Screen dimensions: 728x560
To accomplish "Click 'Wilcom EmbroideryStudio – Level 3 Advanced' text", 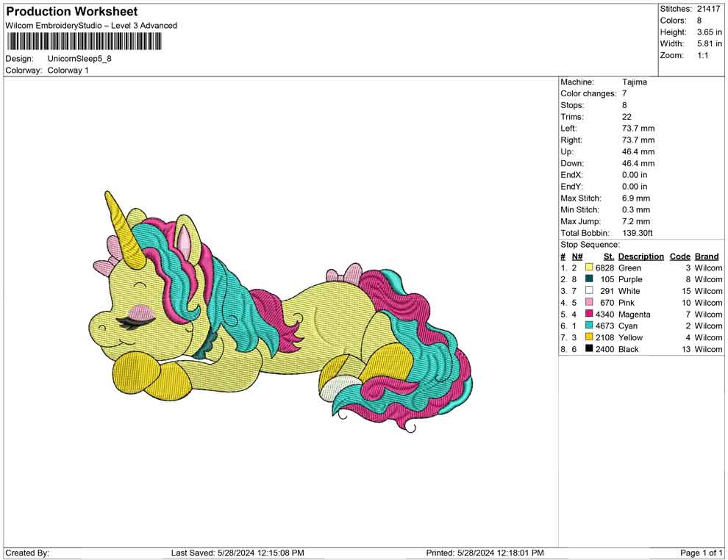I will click(x=91, y=26).
